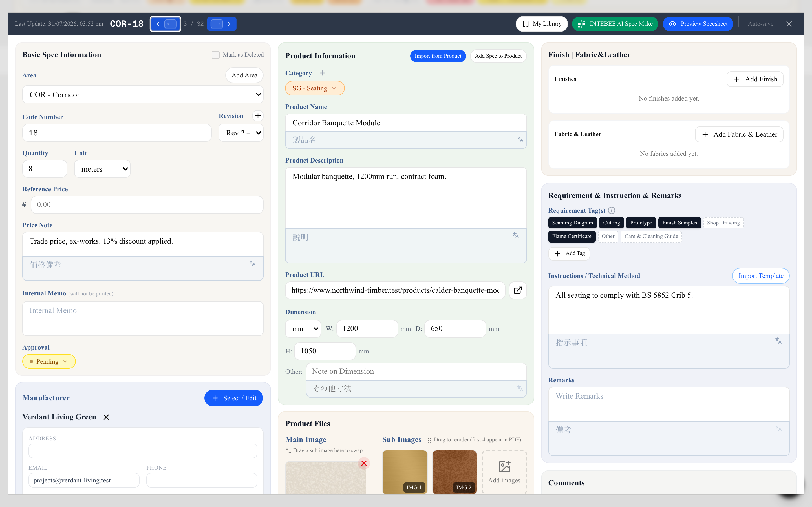
Task: Show info icon for Requirement Tags
Action: click(612, 211)
